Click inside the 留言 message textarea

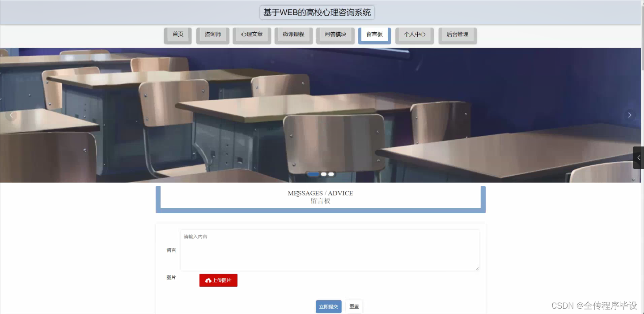click(330, 250)
